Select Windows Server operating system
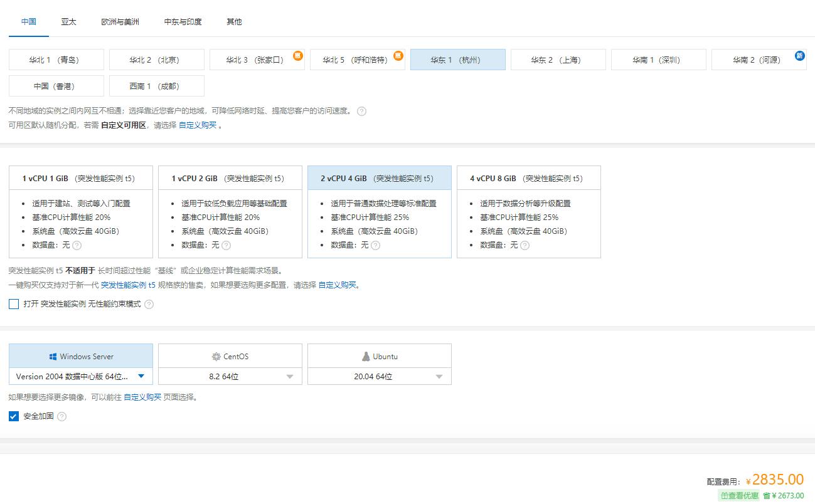Image resolution: width=815 pixels, height=504 pixels. pyautogui.click(x=81, y=356)
